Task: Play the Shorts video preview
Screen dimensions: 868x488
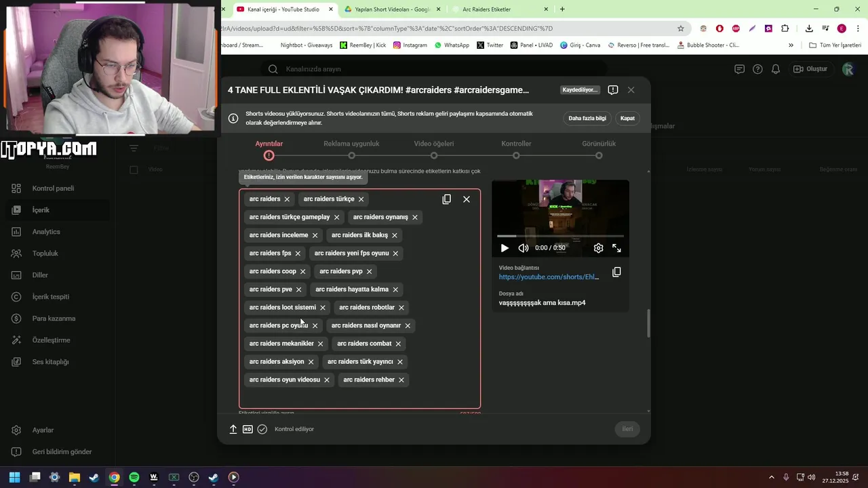Action: point(505,248)
